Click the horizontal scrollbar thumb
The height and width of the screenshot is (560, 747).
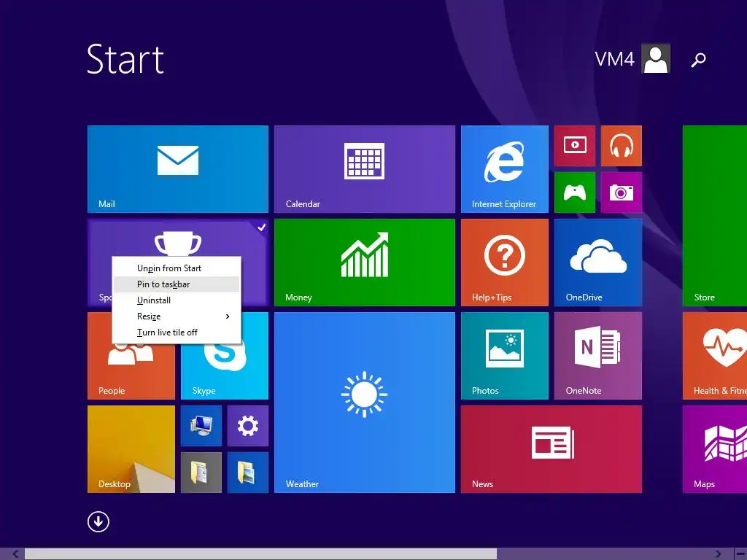[260, 554]
